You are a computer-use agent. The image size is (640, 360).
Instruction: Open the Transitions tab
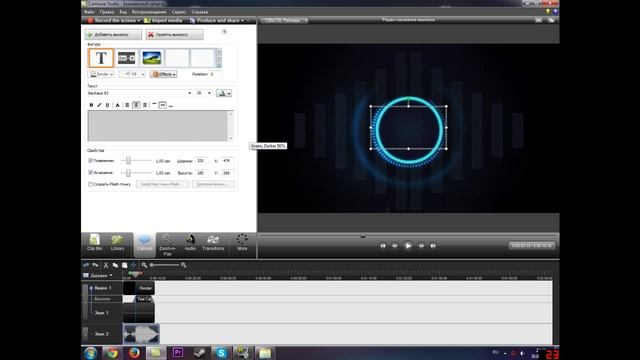point(213,242)
